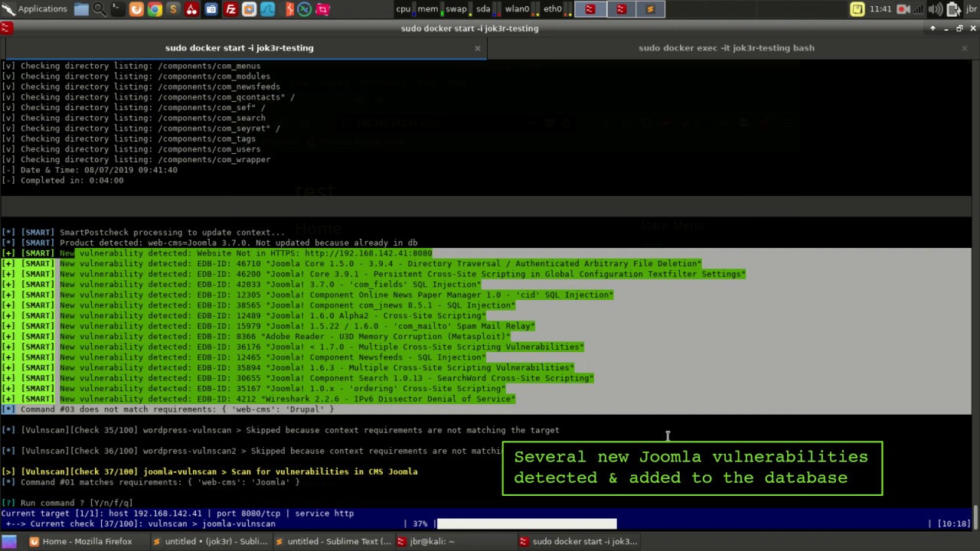Image resolution: width=980 pixels, height=551 pixels.
Task: Open the blue screenshot camera launcher
Action: point(211,9)
